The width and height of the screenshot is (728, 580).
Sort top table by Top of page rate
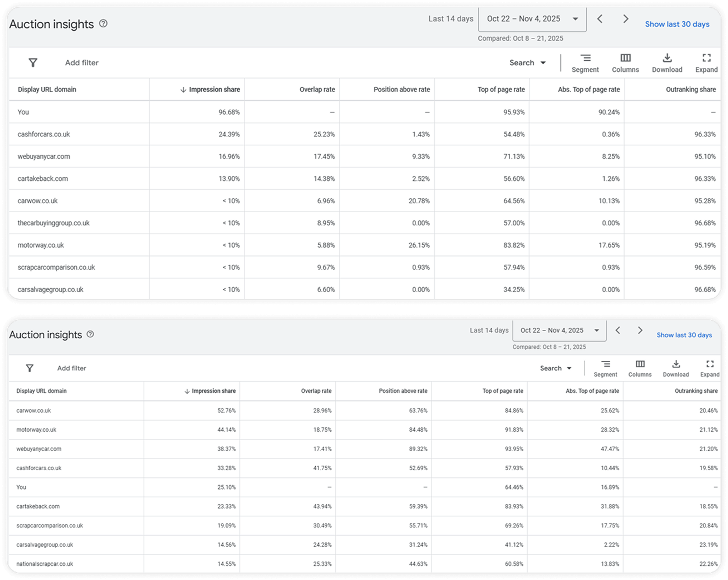(501, 90)
